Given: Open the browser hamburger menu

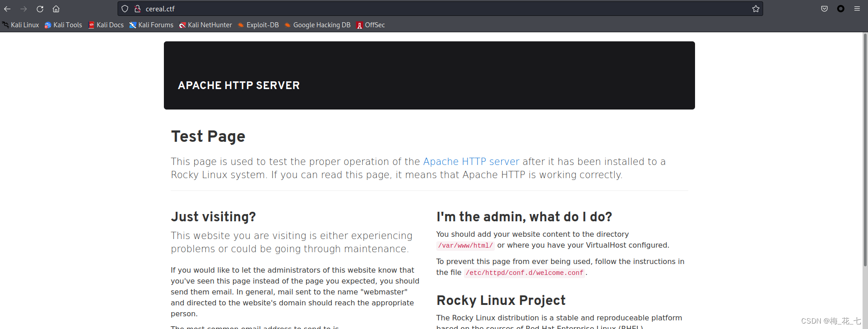Looking at the screenshot, I should 857,9.
